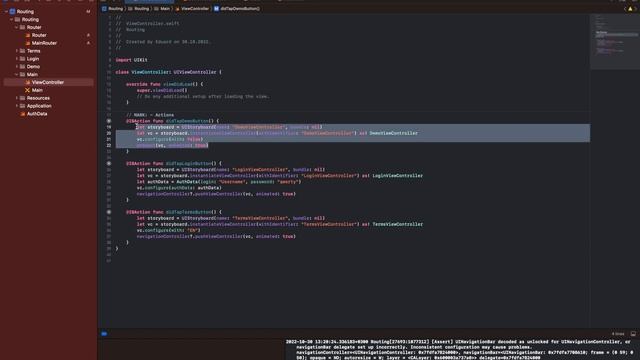The width and height of the screenshot is (640, 360).
Task: Click the Terms folder icon
Action: (x=22, y=51)
